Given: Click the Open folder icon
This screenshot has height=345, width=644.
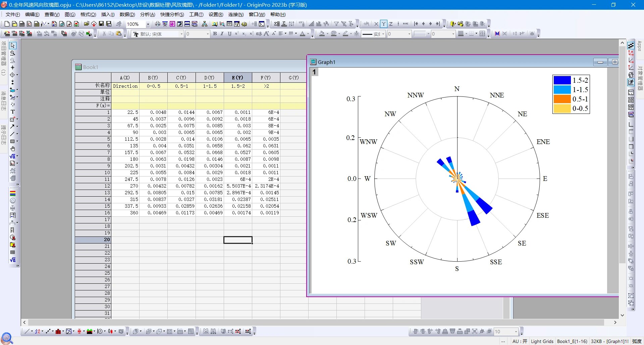Looking at the screenshot, I should tap(87, 24).
